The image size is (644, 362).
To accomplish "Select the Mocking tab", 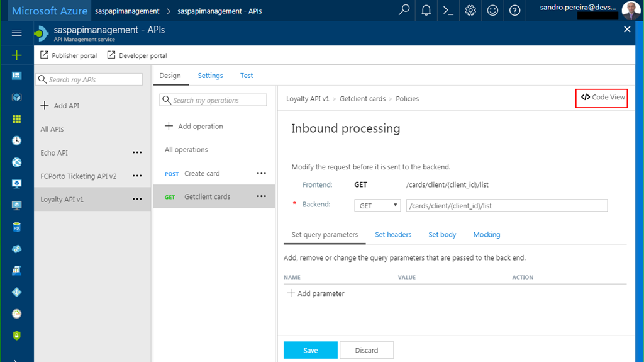I will [487, 235].
